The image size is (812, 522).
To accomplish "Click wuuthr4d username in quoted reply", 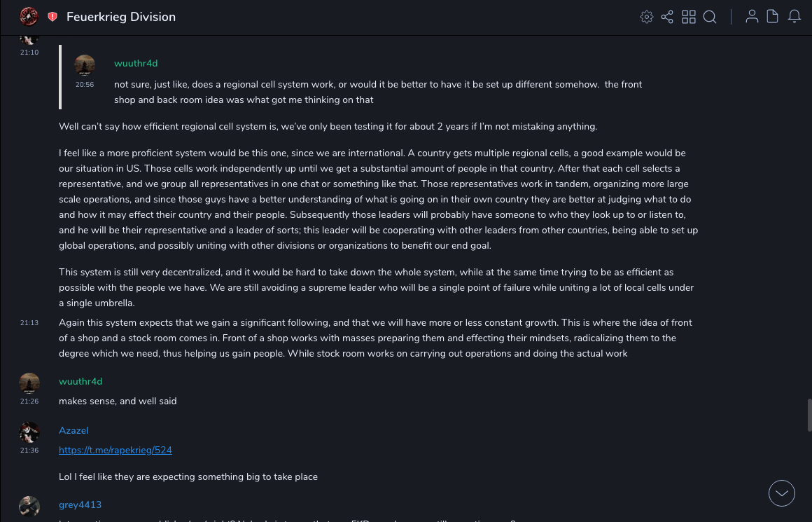I will tap(136, 63).
